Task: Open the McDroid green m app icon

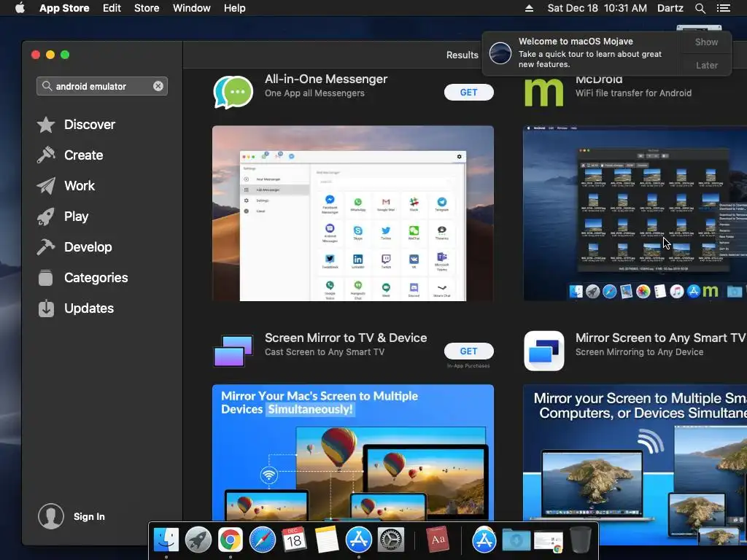Action: click(543, 93)
